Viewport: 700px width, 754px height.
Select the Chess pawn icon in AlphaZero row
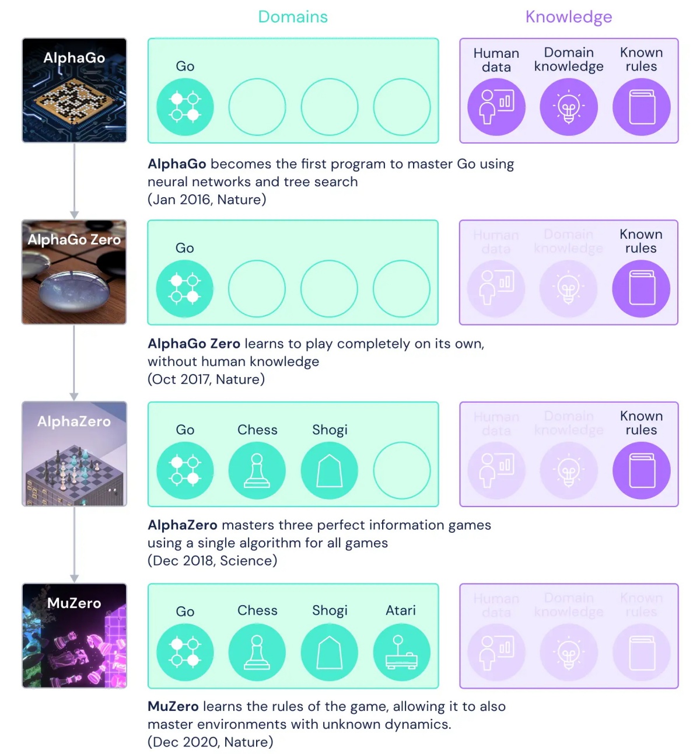[257, 470]
